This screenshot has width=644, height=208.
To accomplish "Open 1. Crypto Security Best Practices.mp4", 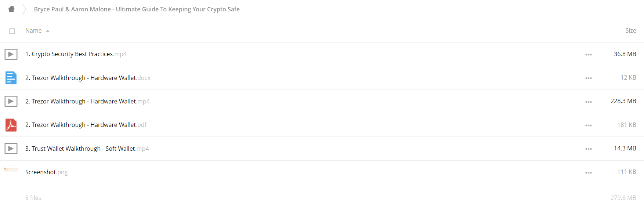I will coord(76,54).
